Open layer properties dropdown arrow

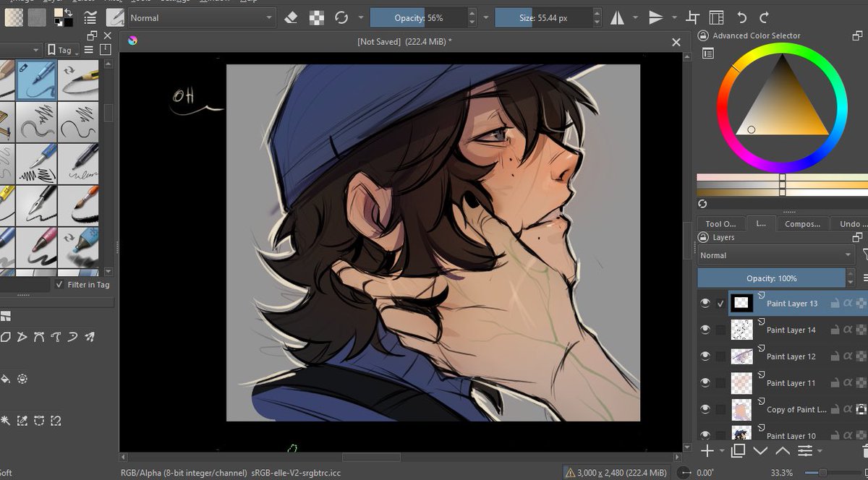point(820,451)
